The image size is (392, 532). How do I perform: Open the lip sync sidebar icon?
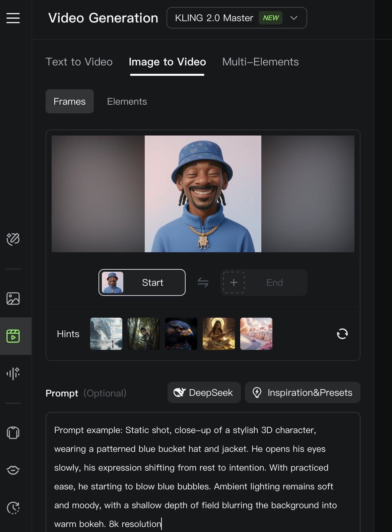coord(13,470)
